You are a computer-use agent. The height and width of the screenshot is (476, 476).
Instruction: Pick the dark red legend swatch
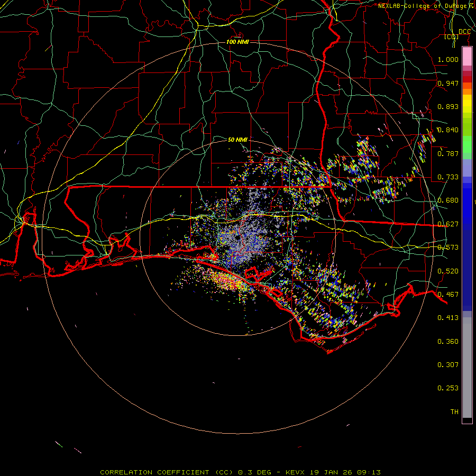467,79
